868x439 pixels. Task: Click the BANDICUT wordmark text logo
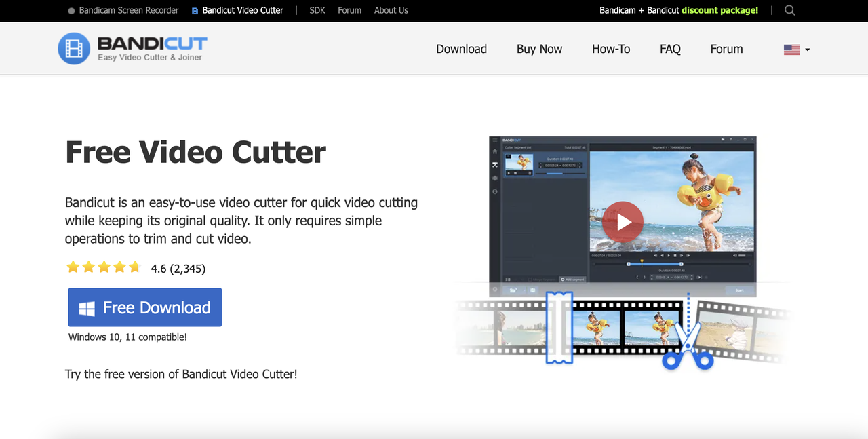click(152, 44)
